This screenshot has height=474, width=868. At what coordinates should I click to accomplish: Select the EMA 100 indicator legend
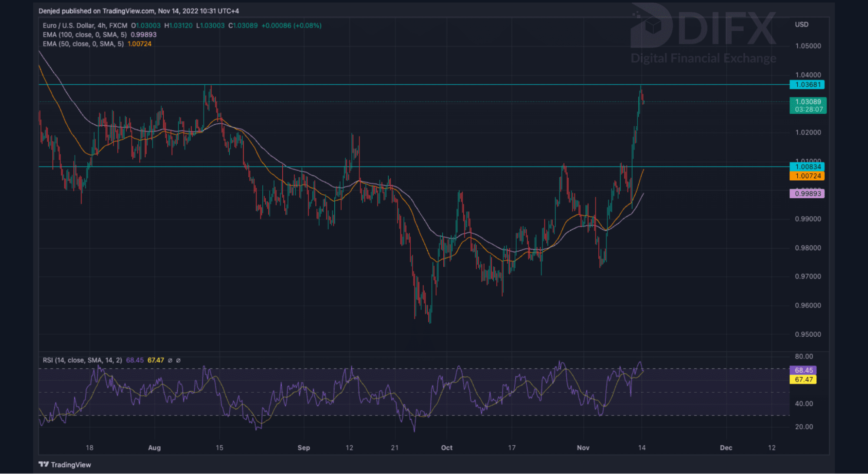(84, 35)
